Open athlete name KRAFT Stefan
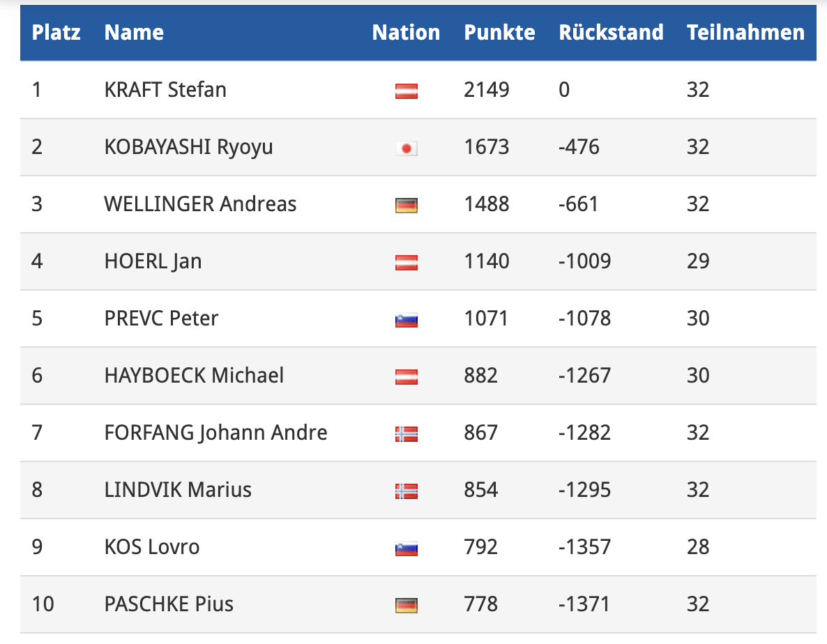Viewport: 827px width, 644px height. pyautogui.click(x=165, y=90)
